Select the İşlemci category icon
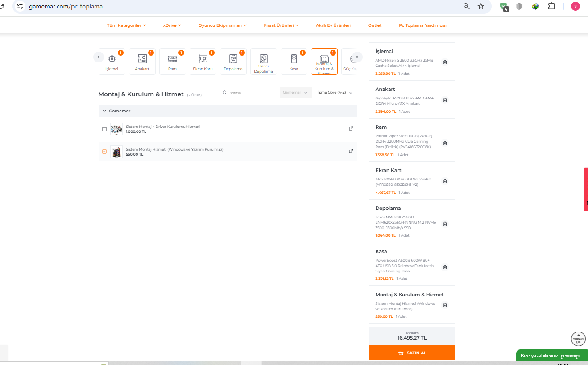This screenshot has width=588, height=365. click(x=112, y=62)
